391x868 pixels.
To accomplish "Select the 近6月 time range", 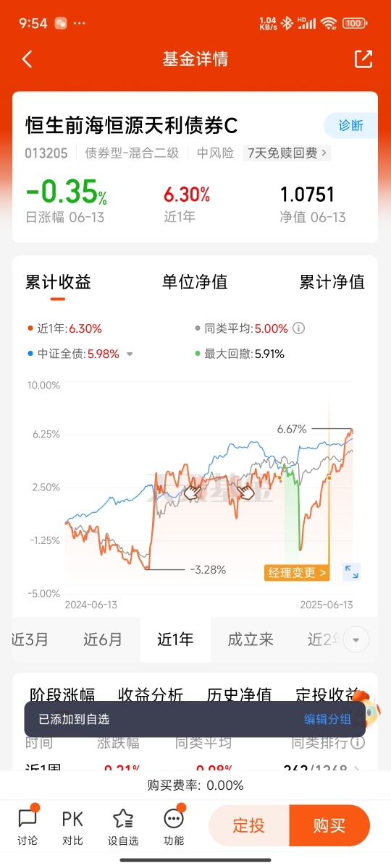I will pos(103,639).
